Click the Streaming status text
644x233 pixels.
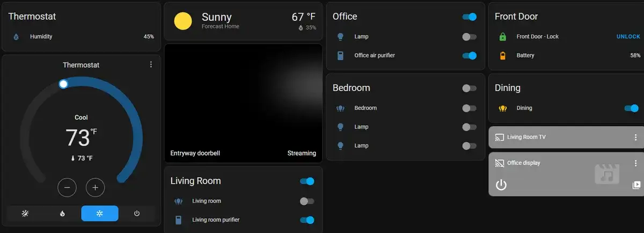coord(302,153)
